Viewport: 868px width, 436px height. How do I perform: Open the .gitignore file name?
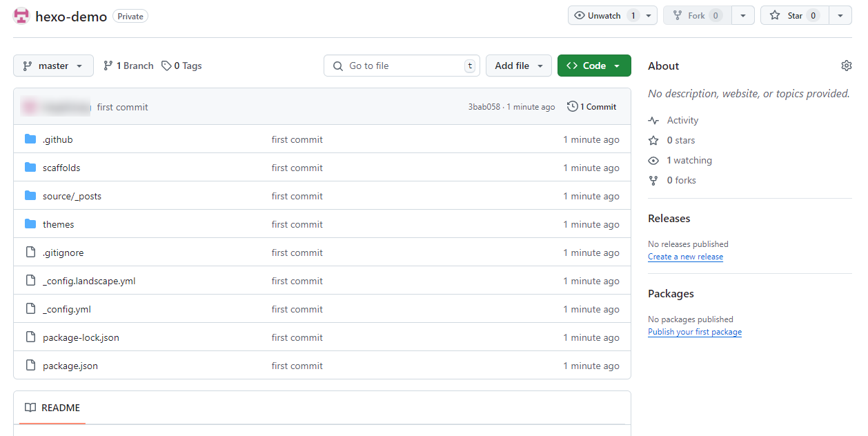click(63, 252)
